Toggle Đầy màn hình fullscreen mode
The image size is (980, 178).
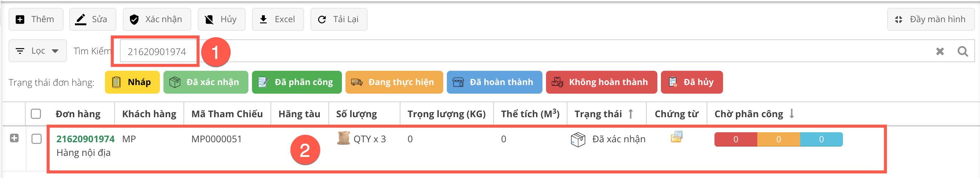[x=930, y=19]
